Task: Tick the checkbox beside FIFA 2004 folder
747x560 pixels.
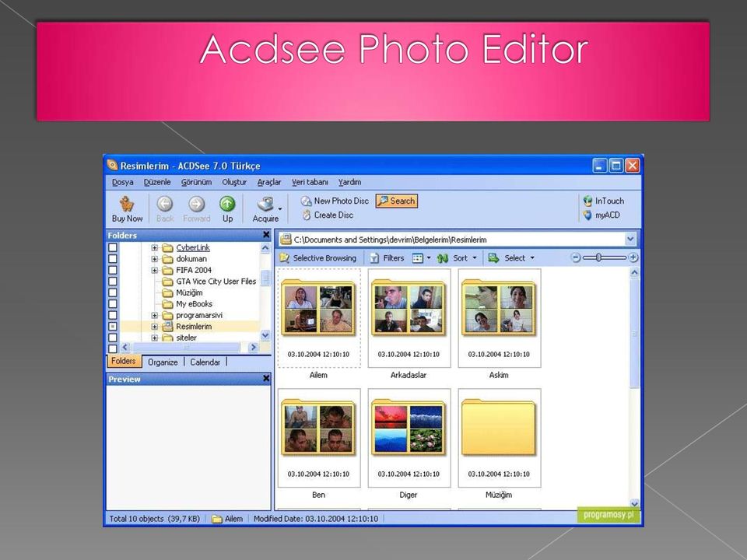Action: coord(112,270)
